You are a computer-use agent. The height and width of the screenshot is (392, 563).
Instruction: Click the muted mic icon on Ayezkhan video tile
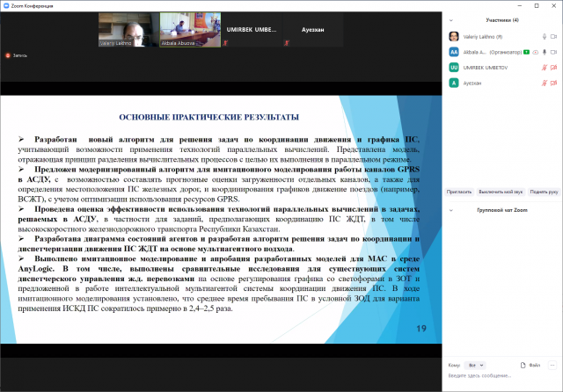tap(287, 43)
